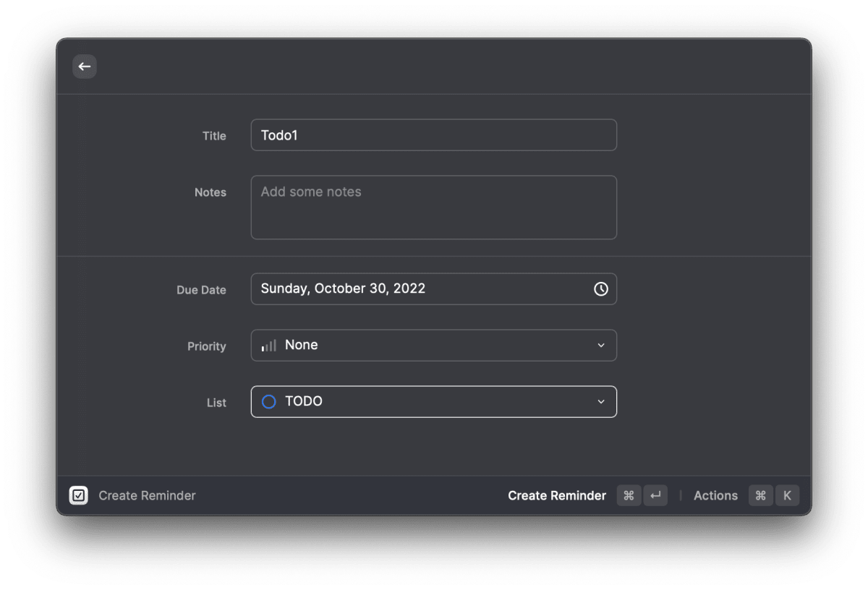Expand the List dropdown chevron
The image size is (868, 590).
click(x=601, y=402)
